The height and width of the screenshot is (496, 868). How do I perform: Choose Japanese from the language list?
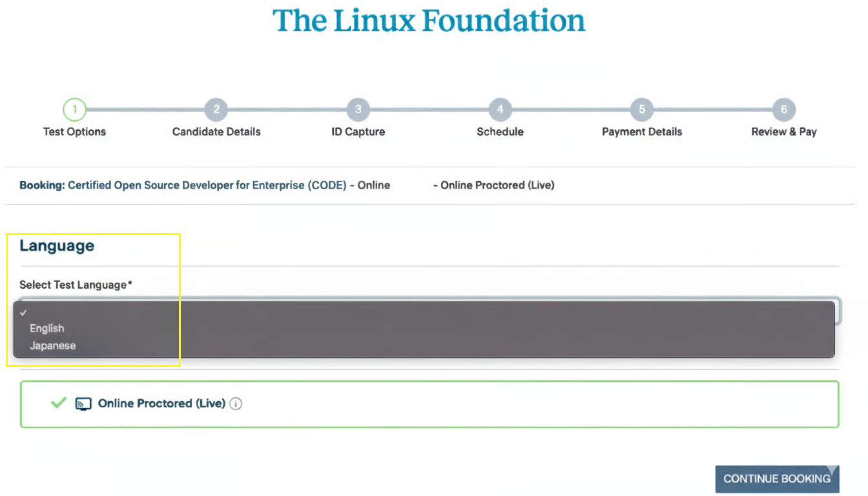click(x=53, y=346)
